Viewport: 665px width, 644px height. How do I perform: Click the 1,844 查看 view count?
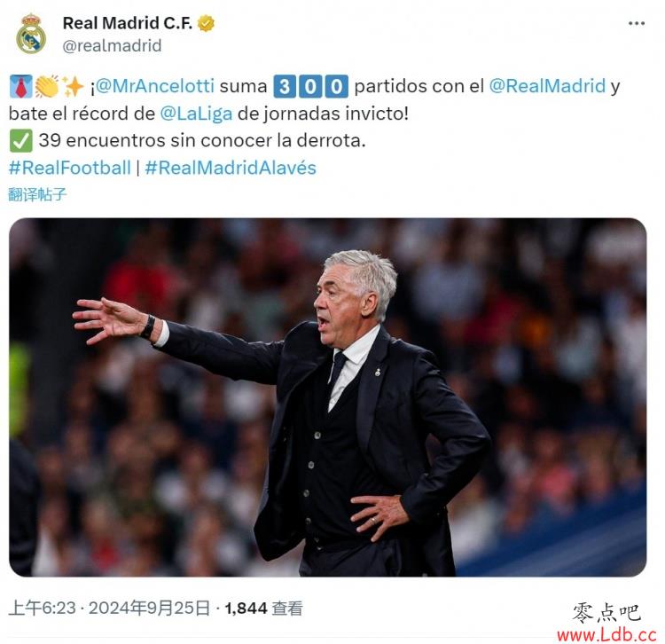tap(264, 609)
